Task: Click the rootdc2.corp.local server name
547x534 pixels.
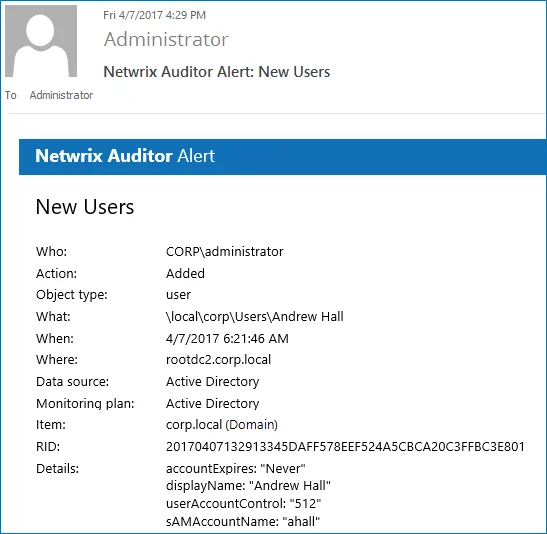Action: (218, 360)
